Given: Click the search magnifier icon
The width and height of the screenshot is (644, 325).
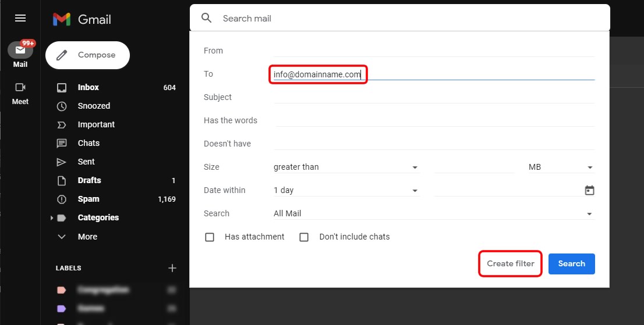Looking at the screenshot, I should pos(207,18).
